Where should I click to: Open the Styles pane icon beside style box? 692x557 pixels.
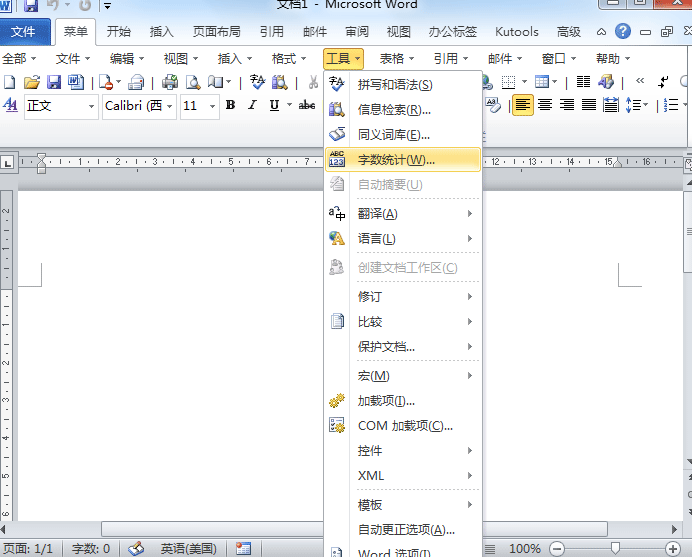10,105
